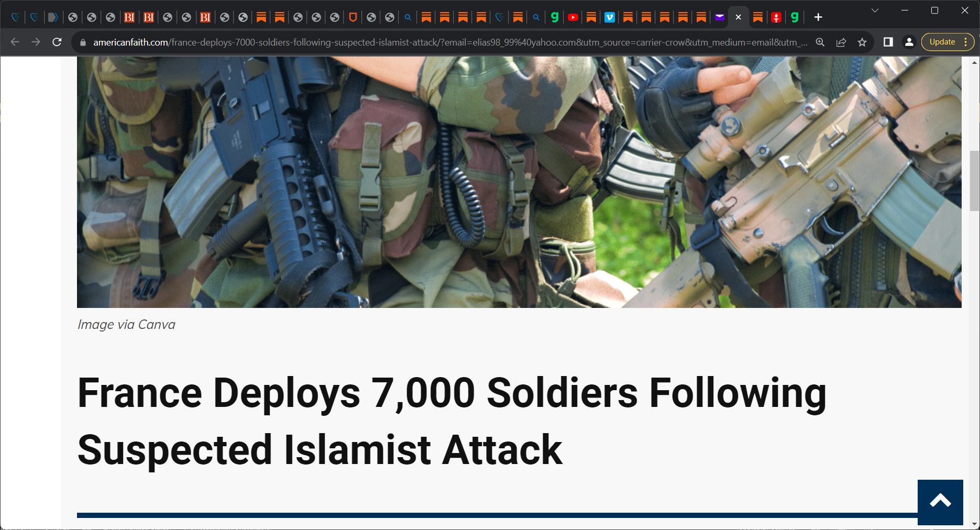Click the back-to-top arrow button
This screenshot has height=530, width=980.
click(940, 502)
